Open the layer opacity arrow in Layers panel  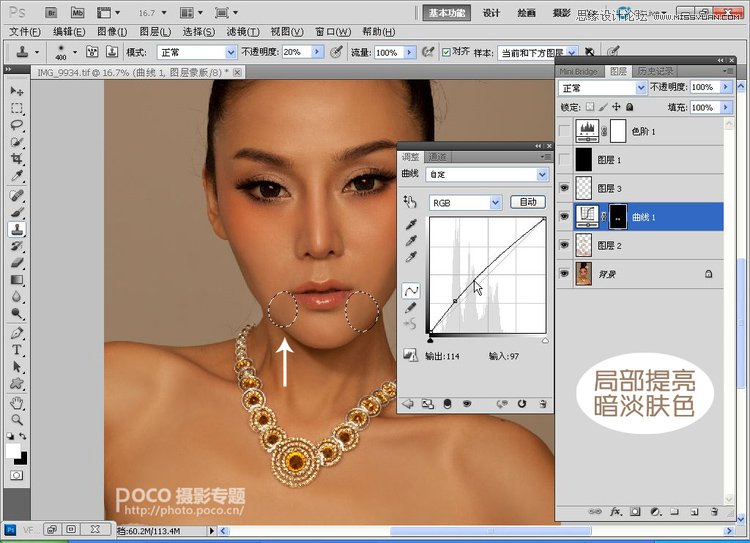pos(726,87)
